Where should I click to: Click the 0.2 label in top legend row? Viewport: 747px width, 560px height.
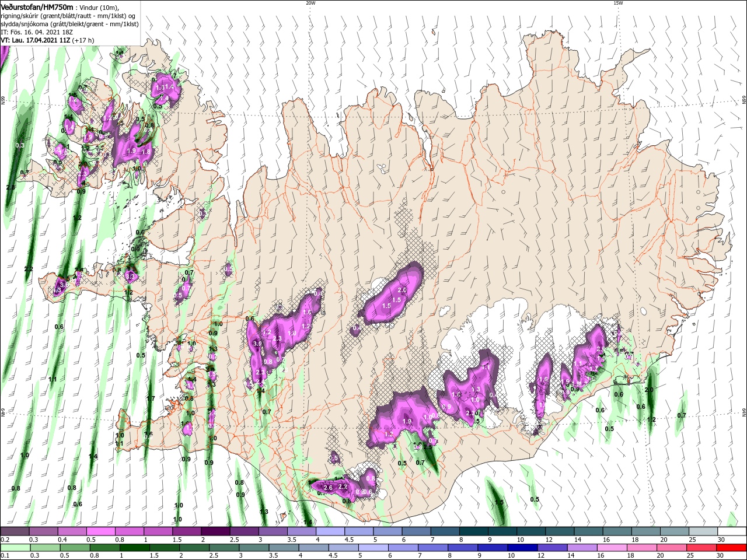5,540
